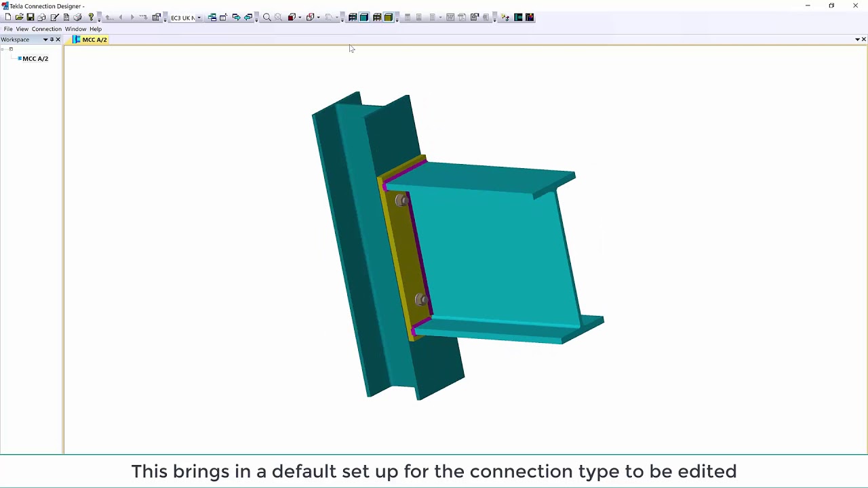Click the red cube view icon
This screenshot has height=488, width=868.
(x=292, y=17)
